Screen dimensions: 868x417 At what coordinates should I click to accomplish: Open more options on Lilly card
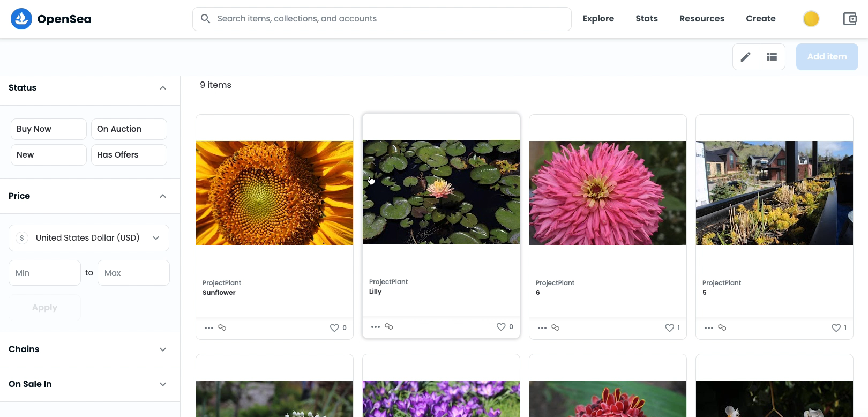click(376, 326)
